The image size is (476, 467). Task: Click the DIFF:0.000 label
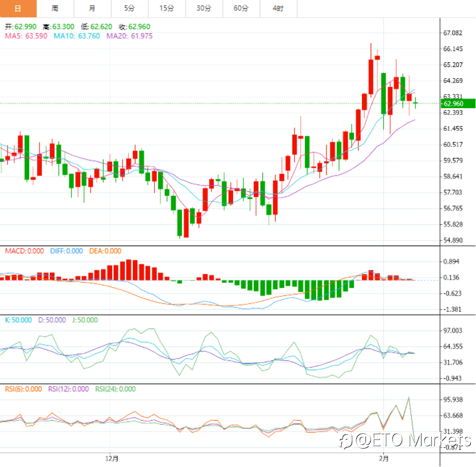click(66, 251)
